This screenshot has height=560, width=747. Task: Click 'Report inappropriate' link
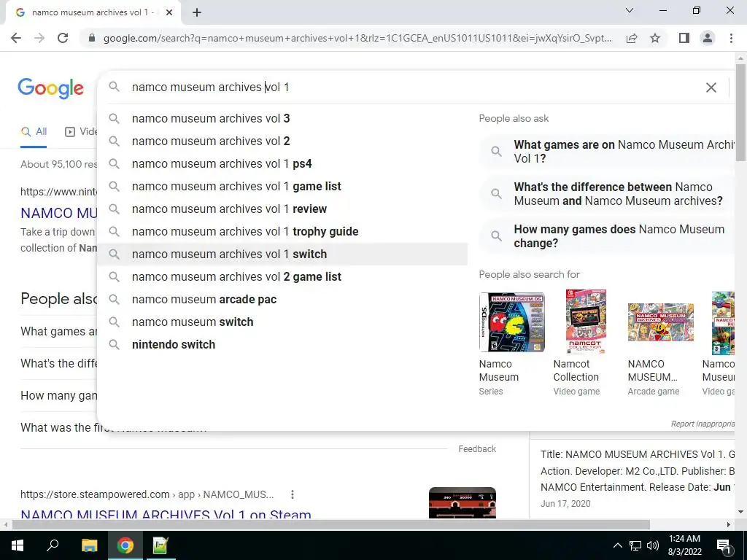pos(703,424)
